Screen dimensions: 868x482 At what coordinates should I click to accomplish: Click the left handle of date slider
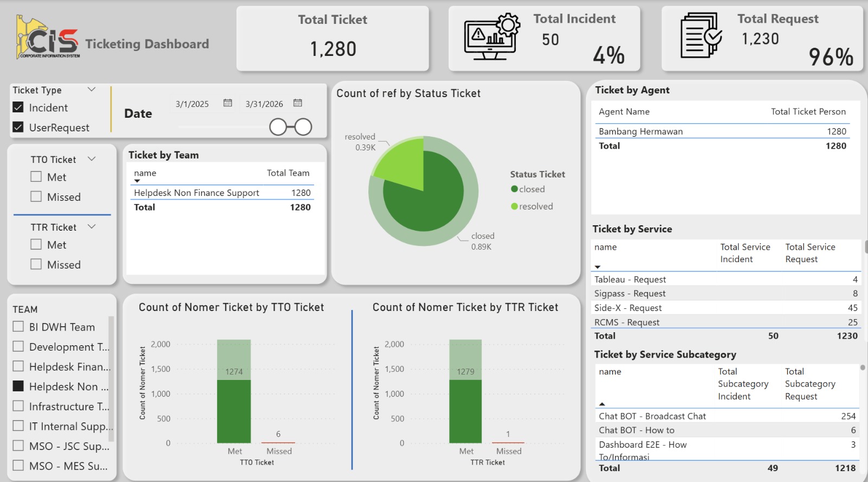tap(278, 127)
